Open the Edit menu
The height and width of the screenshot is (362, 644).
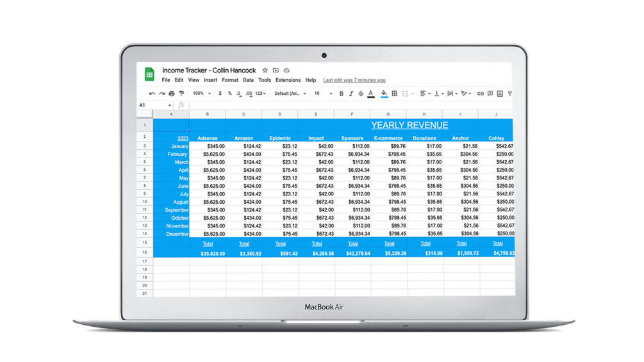pos(179,80)
